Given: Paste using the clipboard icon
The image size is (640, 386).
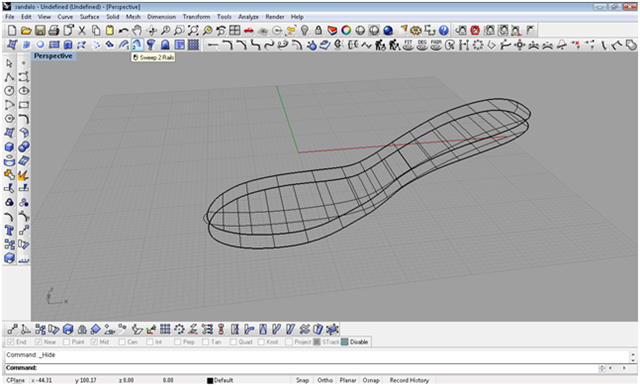Looking at the screenshot, I should click(110, 31).
